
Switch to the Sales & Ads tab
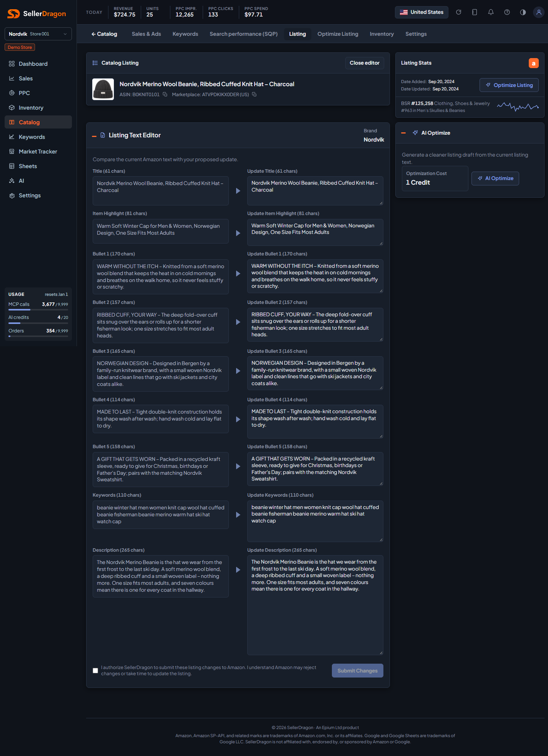click(x=147, y=34)
